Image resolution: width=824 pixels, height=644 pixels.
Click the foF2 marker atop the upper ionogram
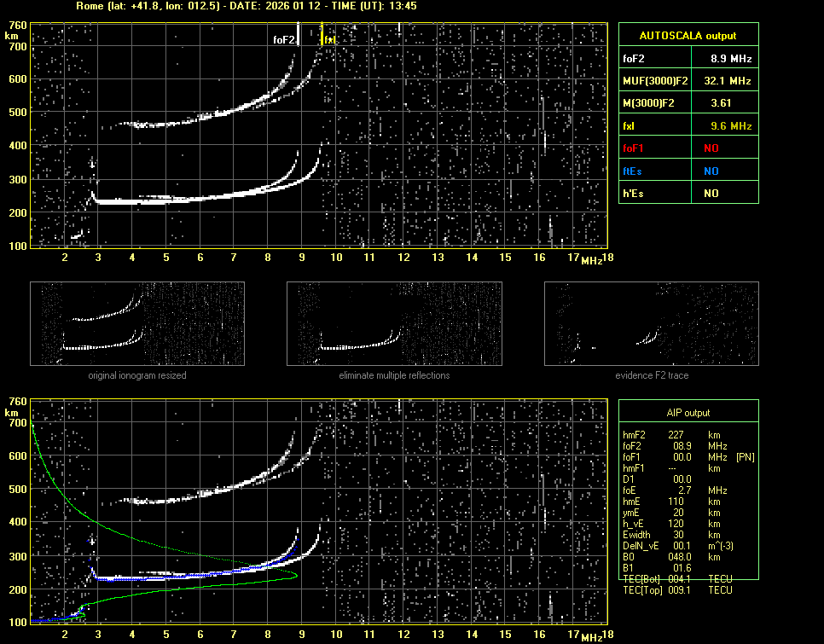click(x=285, y=40)
